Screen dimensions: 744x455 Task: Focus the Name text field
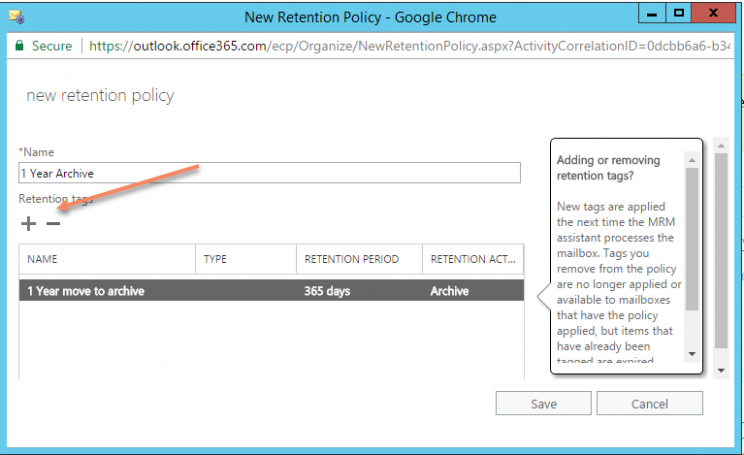click(x=270, y=173)
